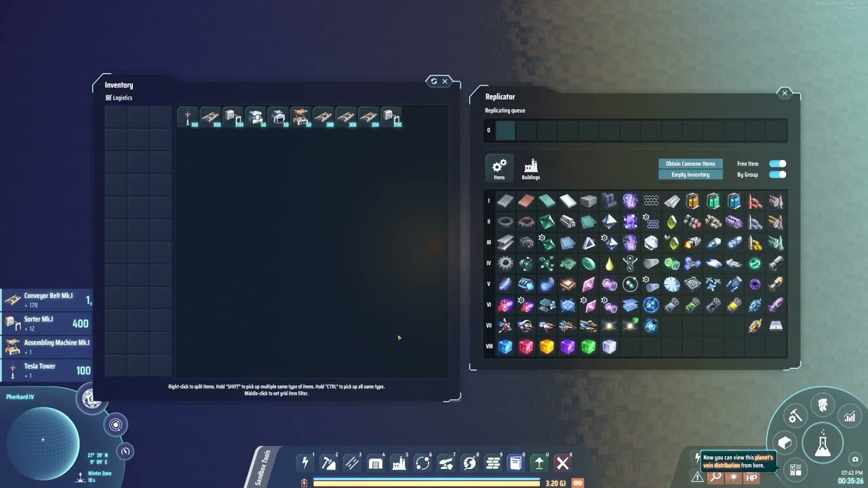This screenshot has width=868, height=488.
Task: Toggle the infinite energy button
Action: click(578, 483)
